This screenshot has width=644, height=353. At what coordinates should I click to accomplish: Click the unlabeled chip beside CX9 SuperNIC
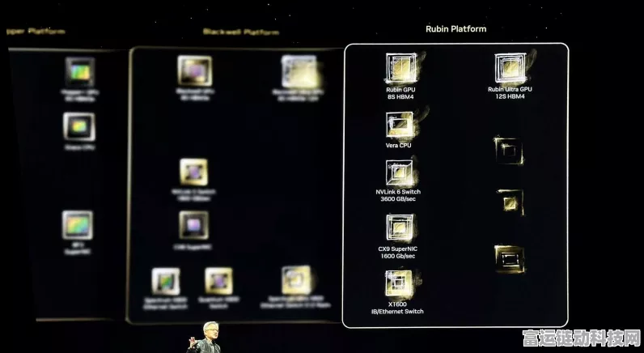click(509, 259)
